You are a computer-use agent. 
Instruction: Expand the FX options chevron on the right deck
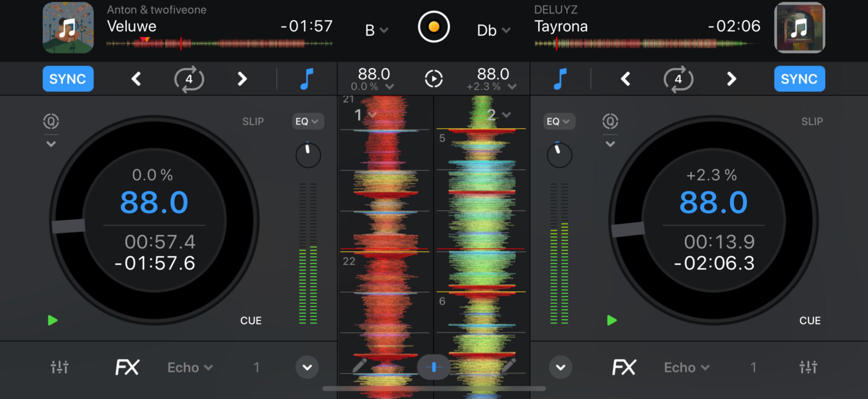pyautogui.click(x=560, y=367)
